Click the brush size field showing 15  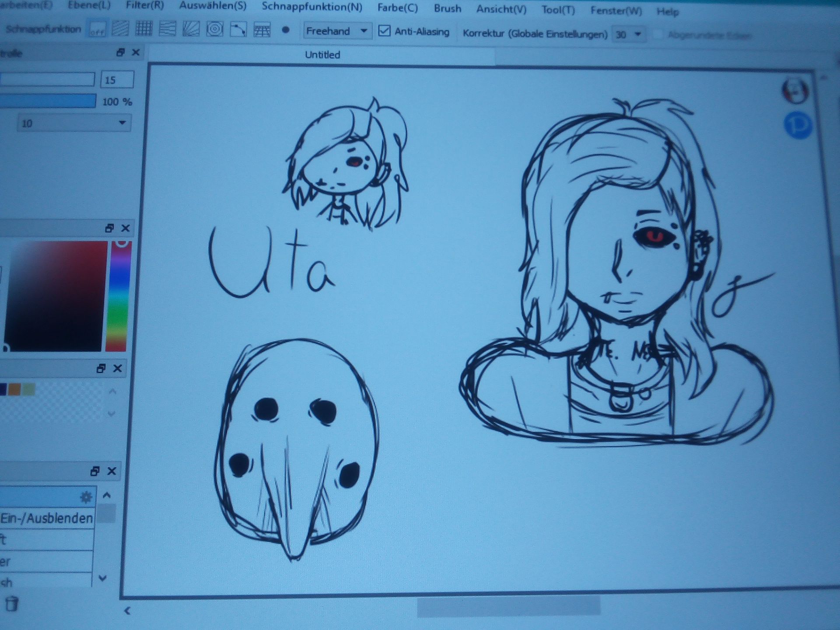coord(117,80)
